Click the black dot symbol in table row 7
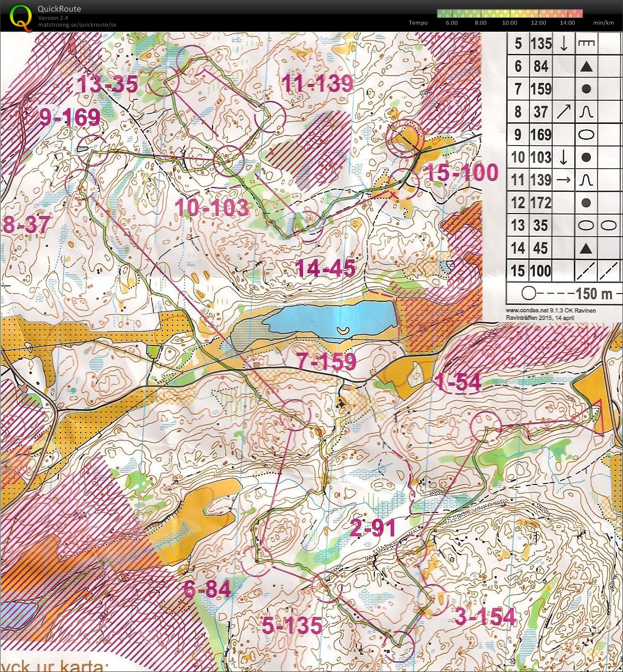This screenshot has height=672, width=623. tap(586, 89)
